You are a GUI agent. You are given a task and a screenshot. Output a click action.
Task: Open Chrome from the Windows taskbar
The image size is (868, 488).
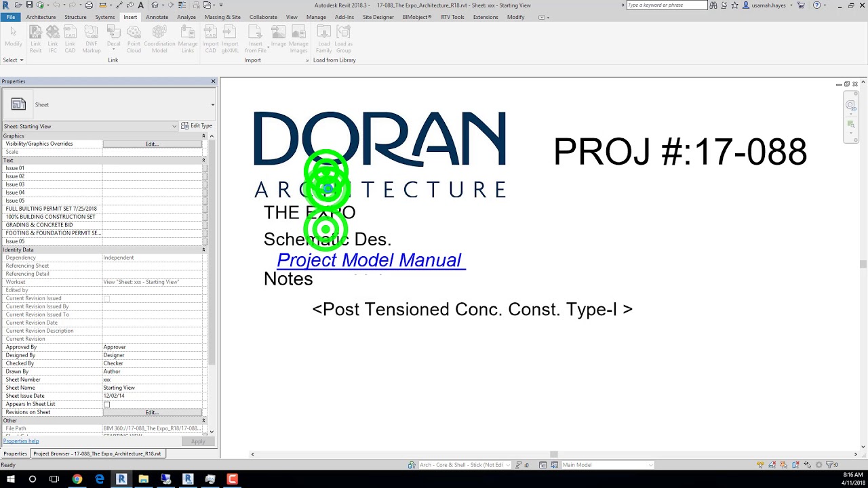[x=77, y=479]
